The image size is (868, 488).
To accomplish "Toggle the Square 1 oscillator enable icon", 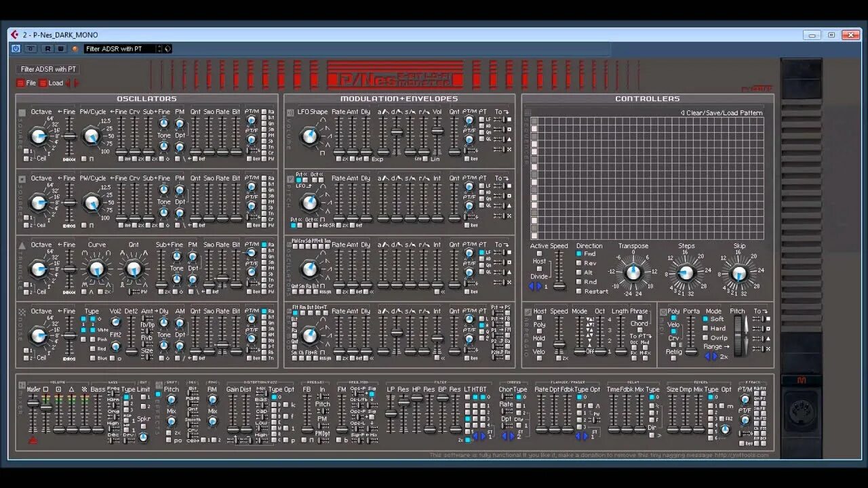I will pos(22,113).
